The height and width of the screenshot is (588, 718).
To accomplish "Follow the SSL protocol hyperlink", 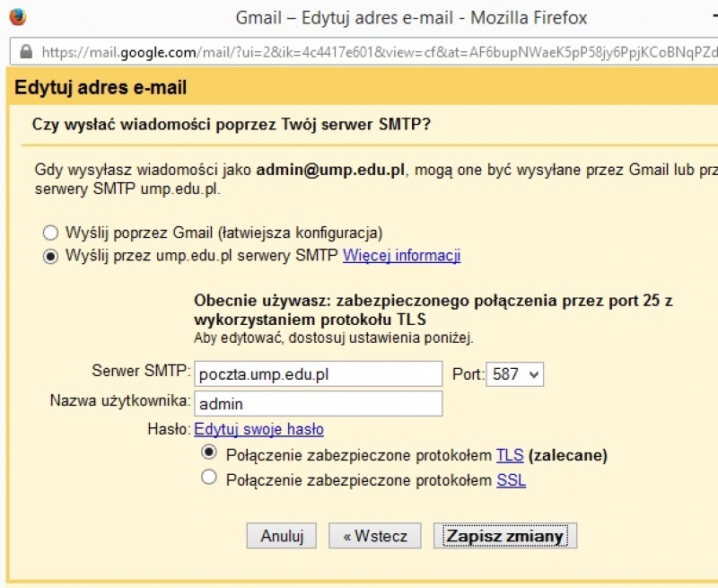I will pyautogui.click(x=511, y=480).
